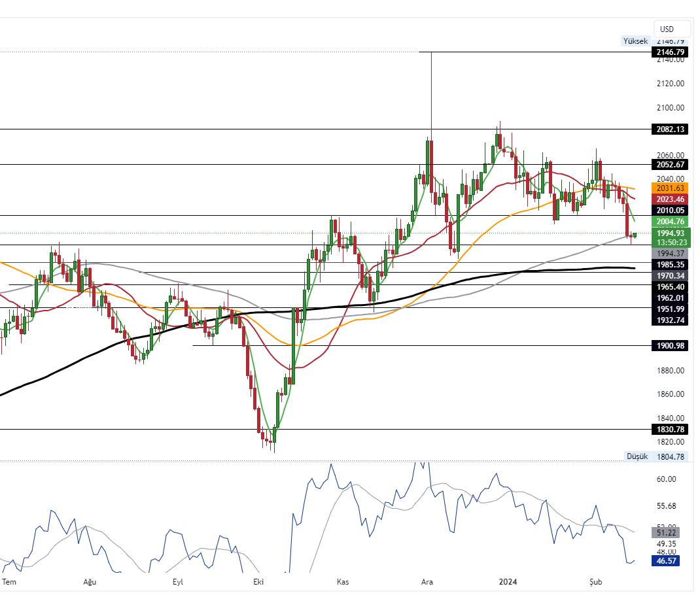Viewport: 700px width, 614px height.
Task: Select the 2146.79 horizontal line price tag
Action: point(670,52)
